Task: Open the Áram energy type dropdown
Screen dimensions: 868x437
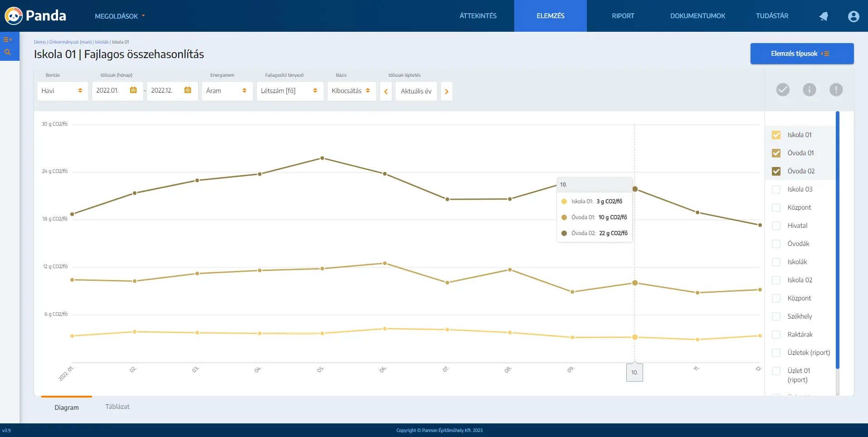Action: [227, 91]
